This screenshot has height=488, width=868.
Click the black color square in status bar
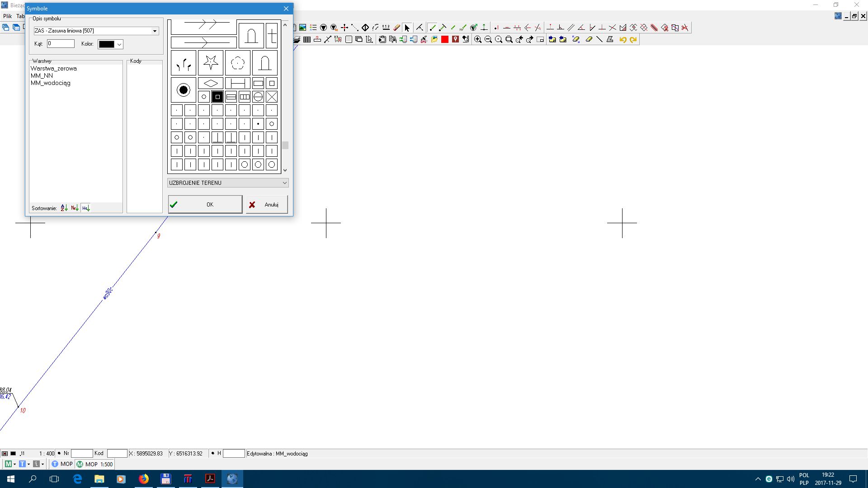click(x=13, y=453)
